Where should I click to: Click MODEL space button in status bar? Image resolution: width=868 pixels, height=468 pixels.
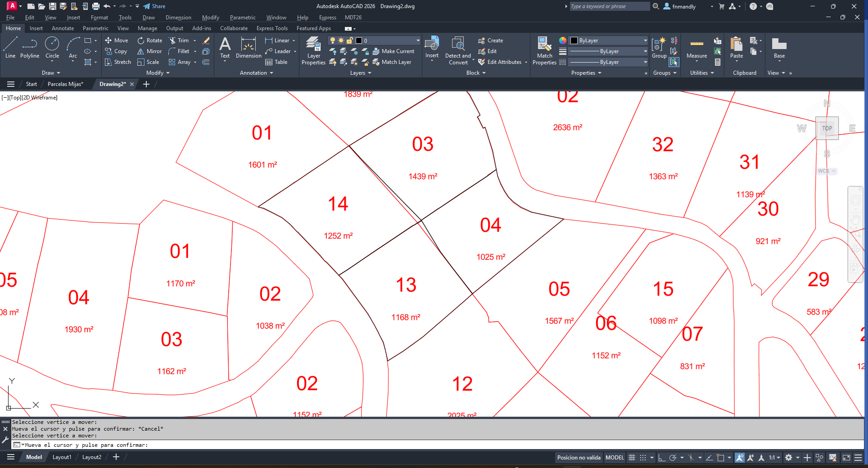pos(615,458)
